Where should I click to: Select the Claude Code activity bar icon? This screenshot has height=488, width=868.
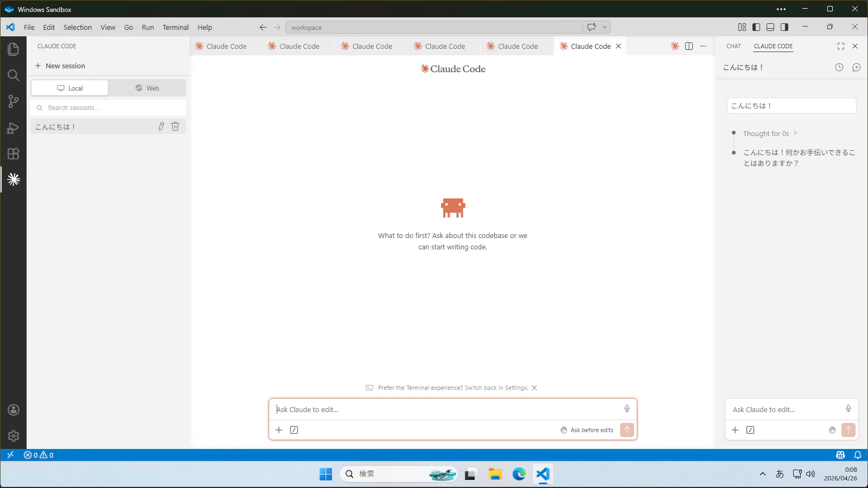coord(14,179)
